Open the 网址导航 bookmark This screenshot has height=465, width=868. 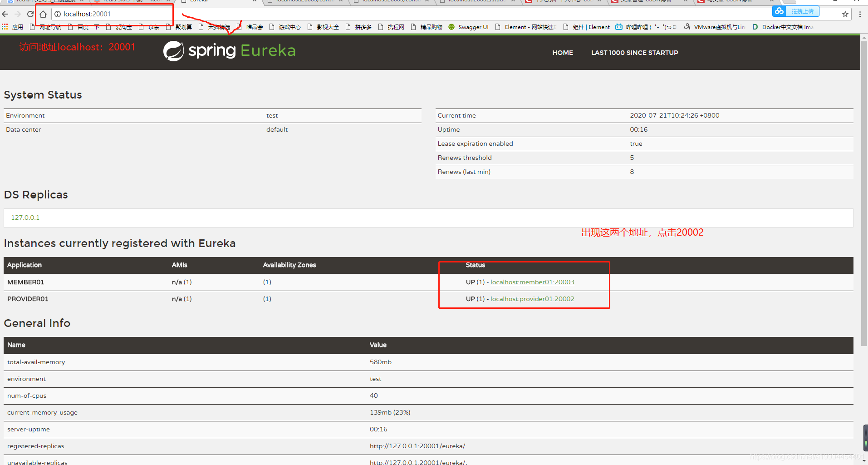click(45, 27)
